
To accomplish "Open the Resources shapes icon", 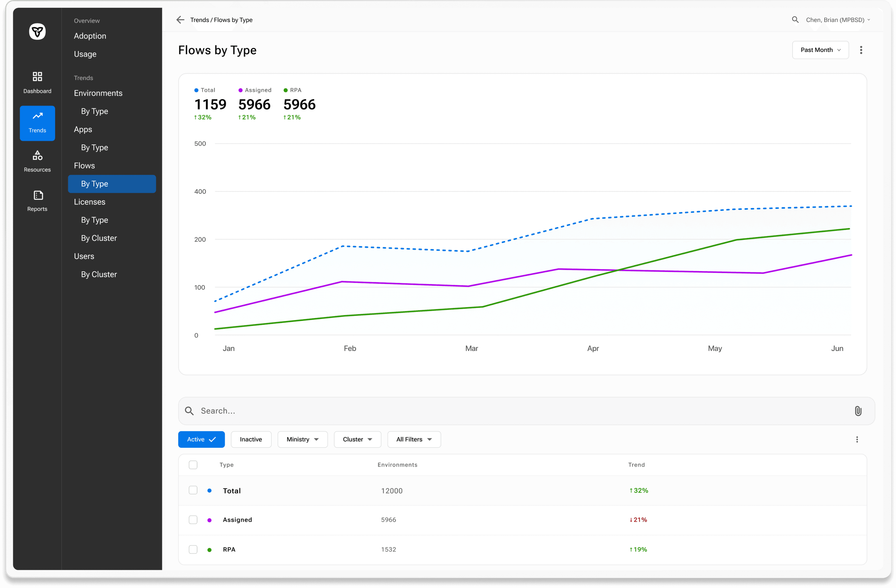I will [x=37, y=155].
